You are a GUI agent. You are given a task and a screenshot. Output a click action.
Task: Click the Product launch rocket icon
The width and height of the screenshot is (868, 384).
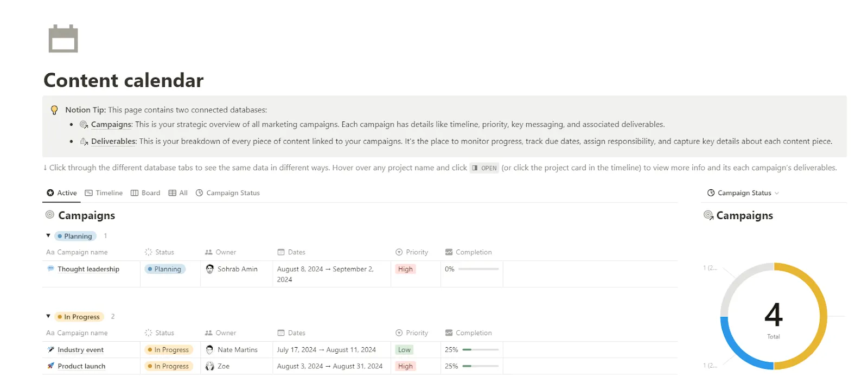[x=50, y=366]
